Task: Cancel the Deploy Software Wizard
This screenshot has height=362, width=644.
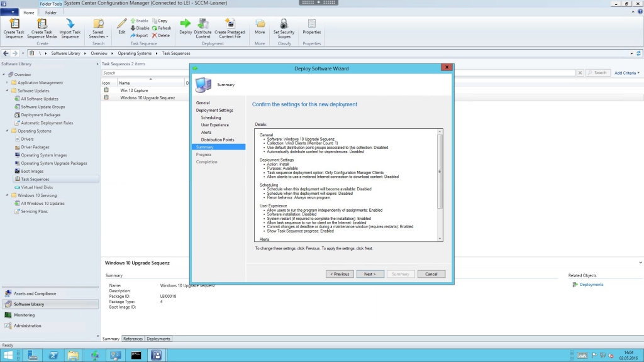Action: pos(431,274)
